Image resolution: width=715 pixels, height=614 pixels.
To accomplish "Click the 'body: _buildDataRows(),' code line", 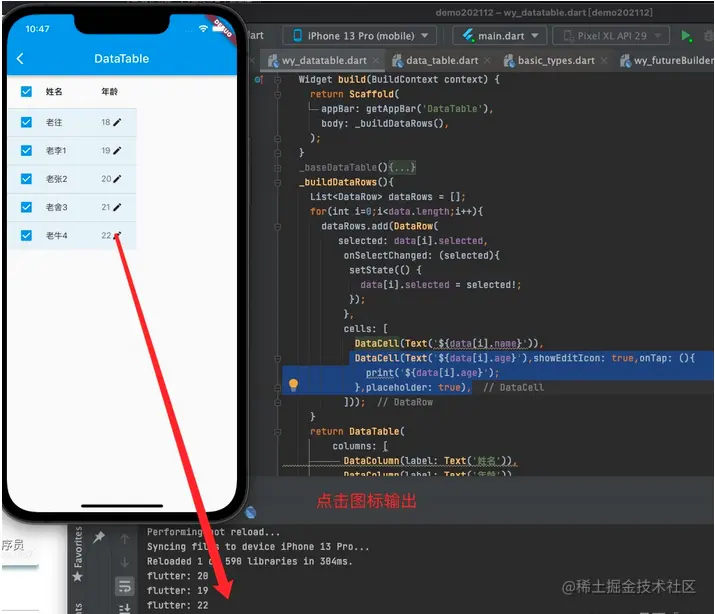I will tap(384, 124).
